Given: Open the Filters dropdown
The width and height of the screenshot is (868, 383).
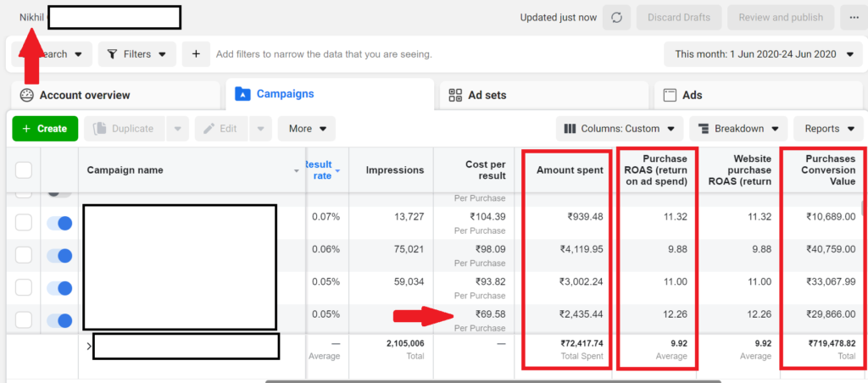Looking at the screenshot, I should pyautogui.click(x=137, y=54).
